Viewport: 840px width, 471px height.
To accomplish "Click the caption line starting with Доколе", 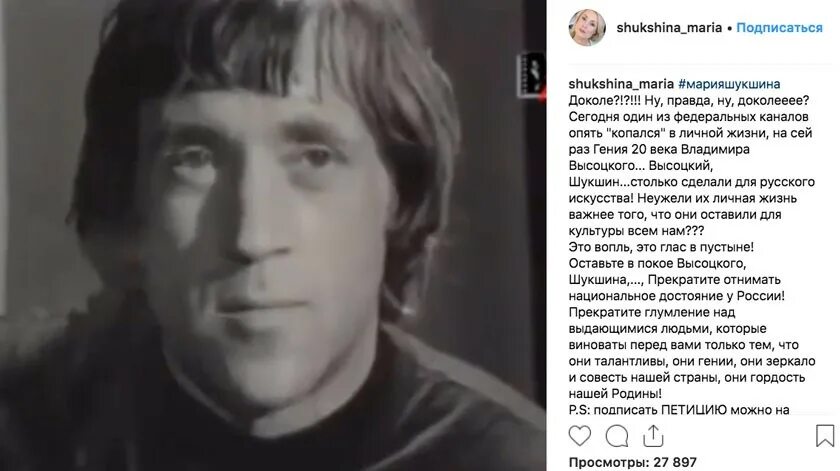I will [x=689, y=101].
